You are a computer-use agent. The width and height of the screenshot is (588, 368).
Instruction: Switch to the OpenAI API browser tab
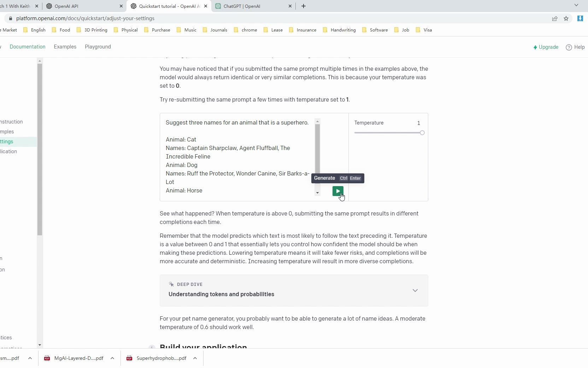pyautogui.click(x=84, y=6)
